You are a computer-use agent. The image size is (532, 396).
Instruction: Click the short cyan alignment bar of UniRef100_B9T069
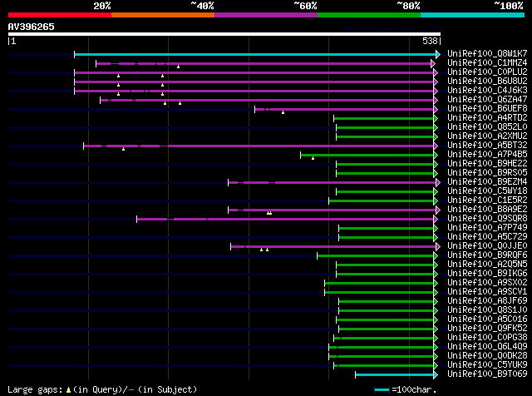point(395,375)
